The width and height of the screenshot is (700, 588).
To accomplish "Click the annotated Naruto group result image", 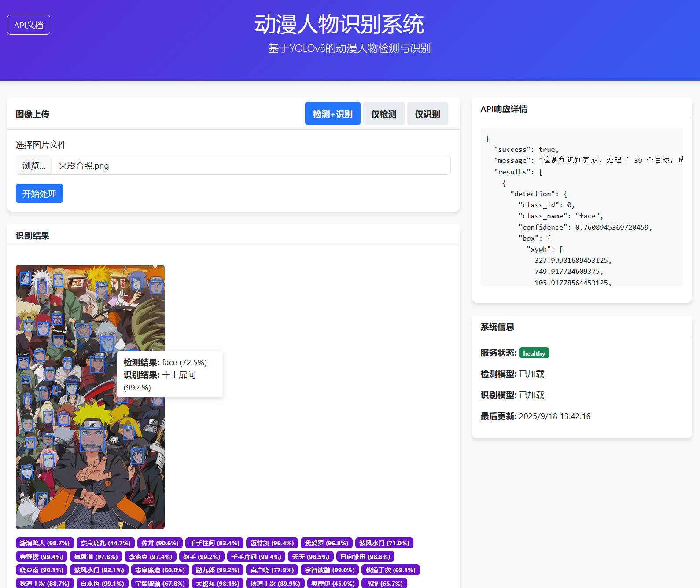I will (90, 397).
